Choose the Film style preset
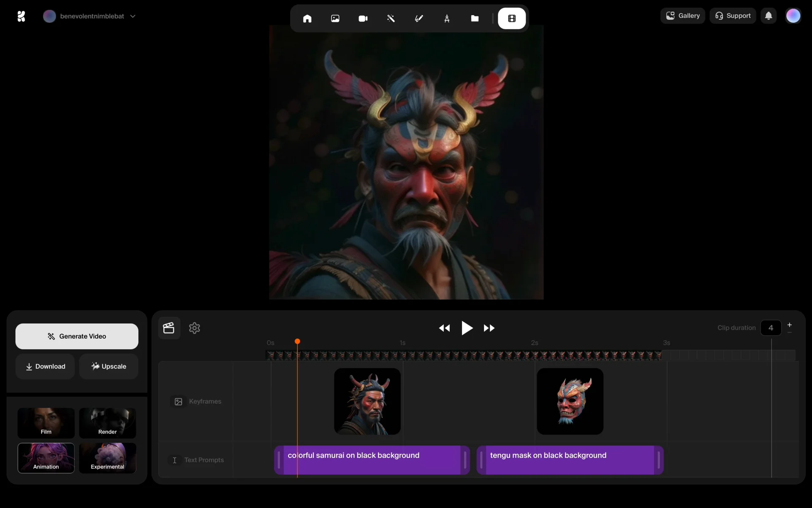 46,423
